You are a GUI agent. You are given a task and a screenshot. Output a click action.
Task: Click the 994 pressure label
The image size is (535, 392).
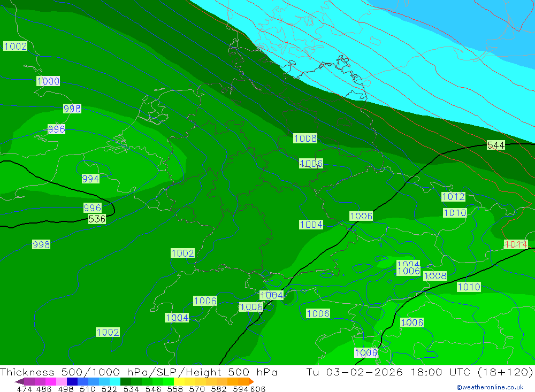90,179
